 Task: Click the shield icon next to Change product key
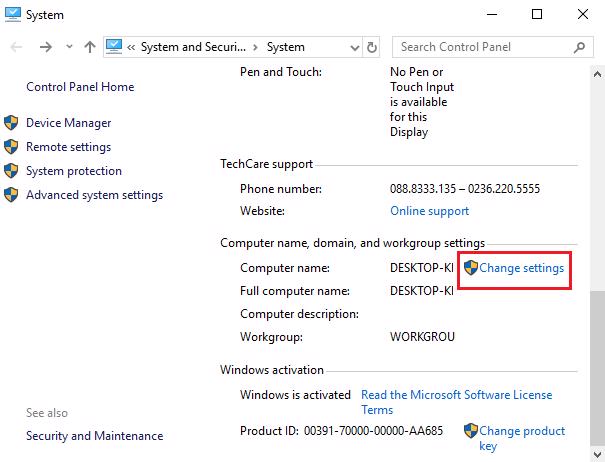470,431
